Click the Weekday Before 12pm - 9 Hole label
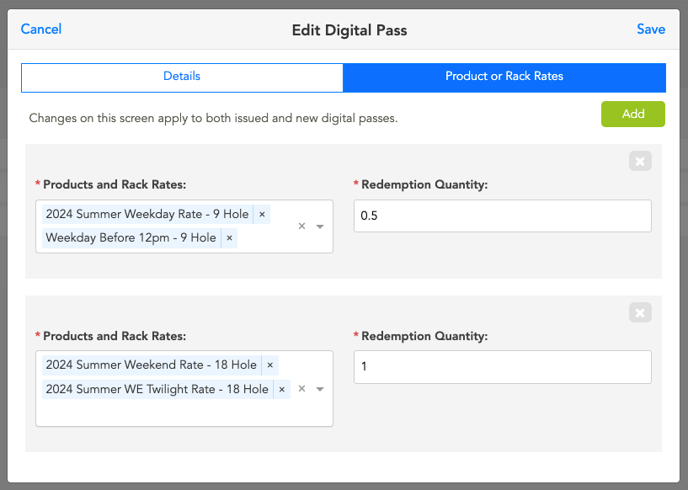 click(x=131, y=238)
